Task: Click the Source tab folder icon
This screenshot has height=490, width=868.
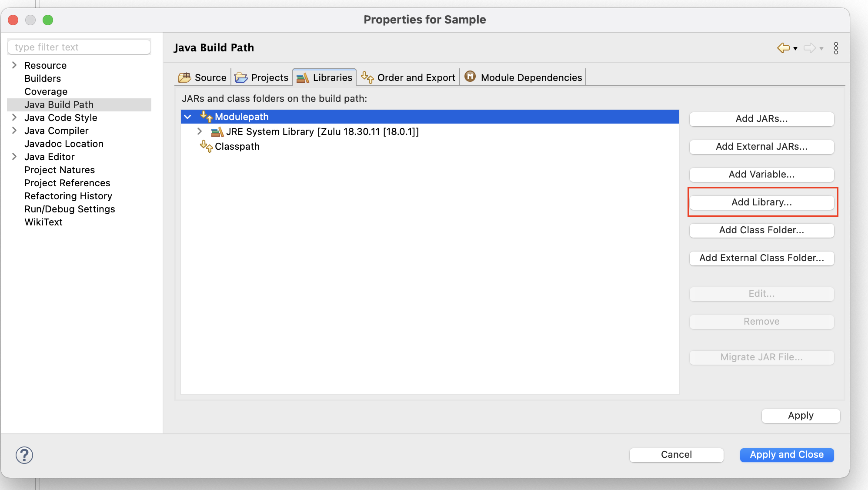Action: [x=185, y=77]
